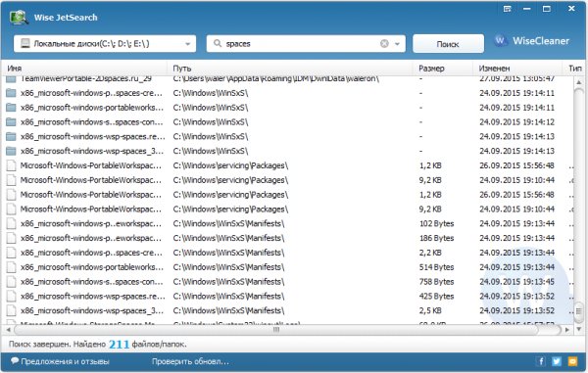
Task: Select the 186 Bytes size cell
Action: (436, 238)
